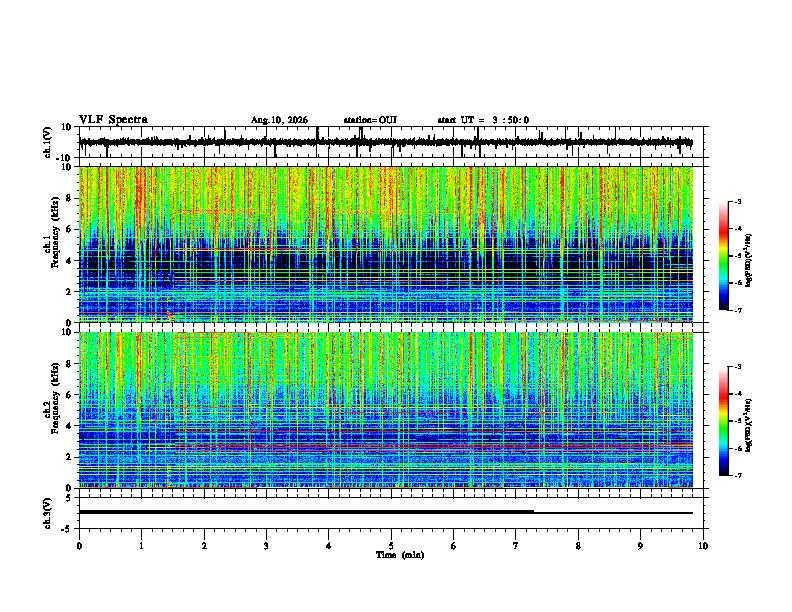
Task: Click time axis tick label '1'
Action: coord(141,546)
